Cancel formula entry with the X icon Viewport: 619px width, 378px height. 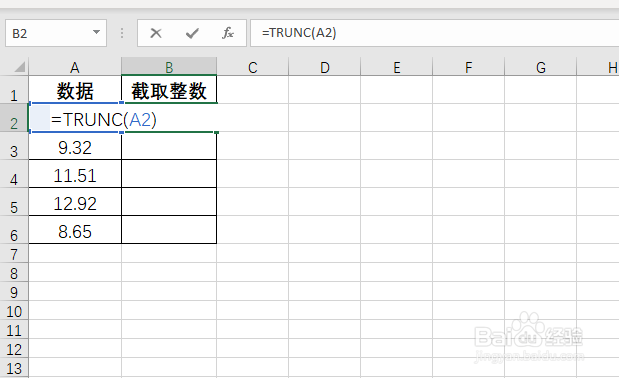(156, 33)
